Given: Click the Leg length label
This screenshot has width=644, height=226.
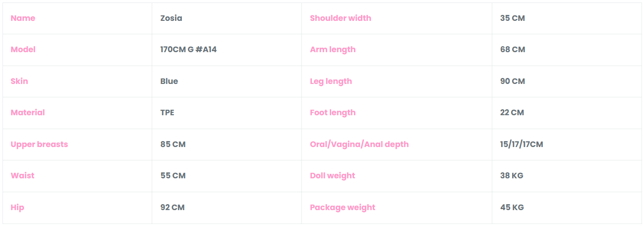Looking at the screenshot, I should 331,81.
